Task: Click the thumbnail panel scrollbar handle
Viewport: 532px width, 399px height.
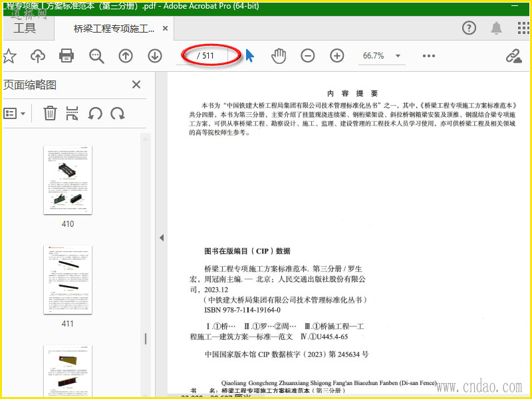Action: pos(146,338)
